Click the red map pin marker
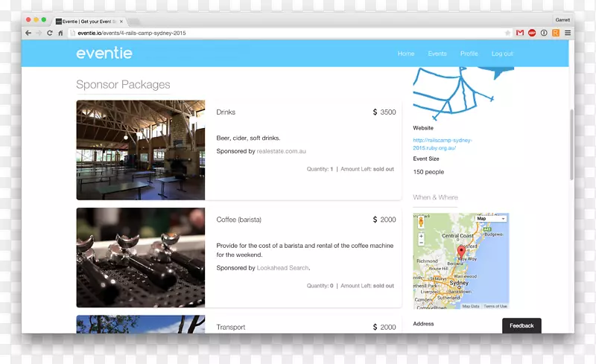The height and width of the screenshot is (364, 596). (461, 252)
